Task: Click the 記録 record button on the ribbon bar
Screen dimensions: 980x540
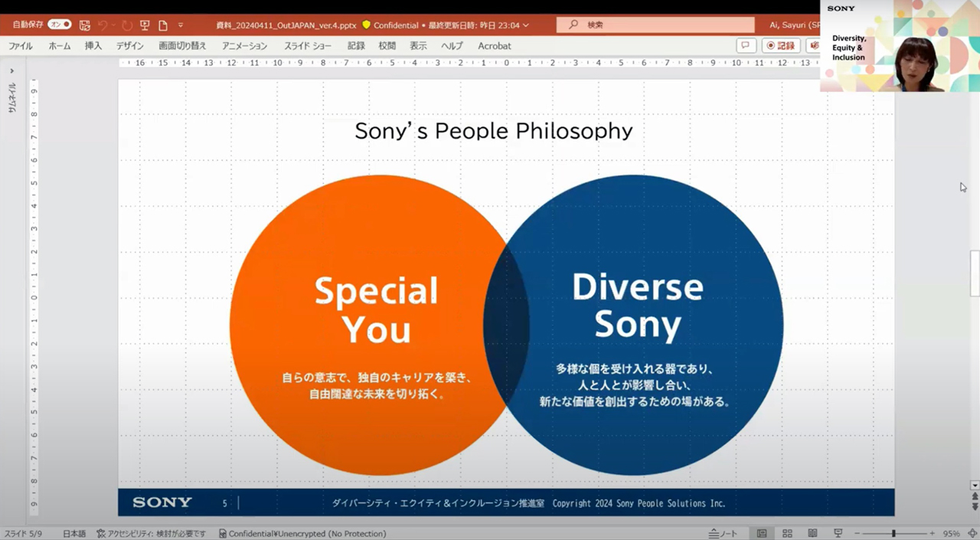Action: point(781,46)
